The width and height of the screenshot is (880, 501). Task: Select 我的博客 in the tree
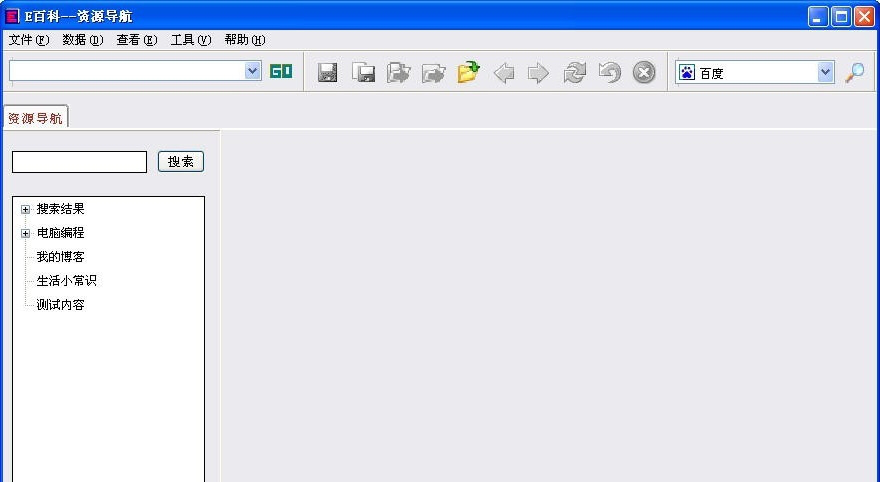(x=60, y=257)
